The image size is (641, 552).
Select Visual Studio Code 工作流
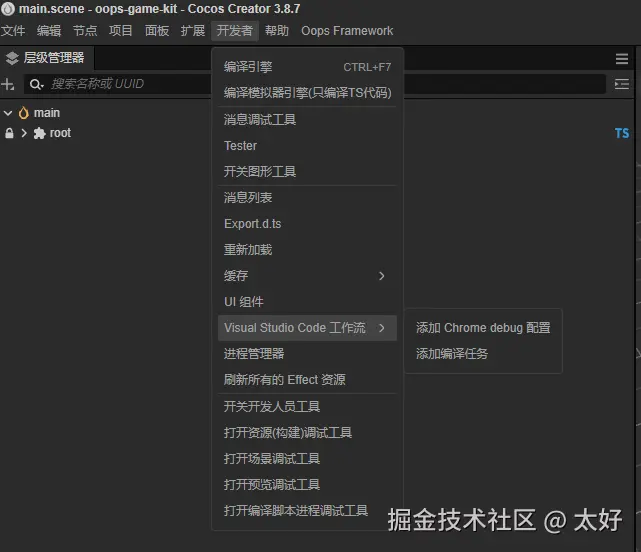[x=307, y=328]
